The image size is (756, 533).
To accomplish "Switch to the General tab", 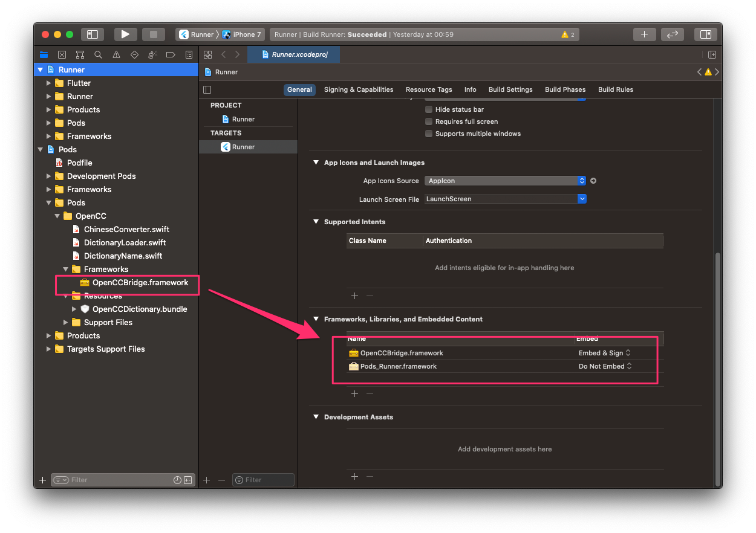I will [x=299, y=89].
